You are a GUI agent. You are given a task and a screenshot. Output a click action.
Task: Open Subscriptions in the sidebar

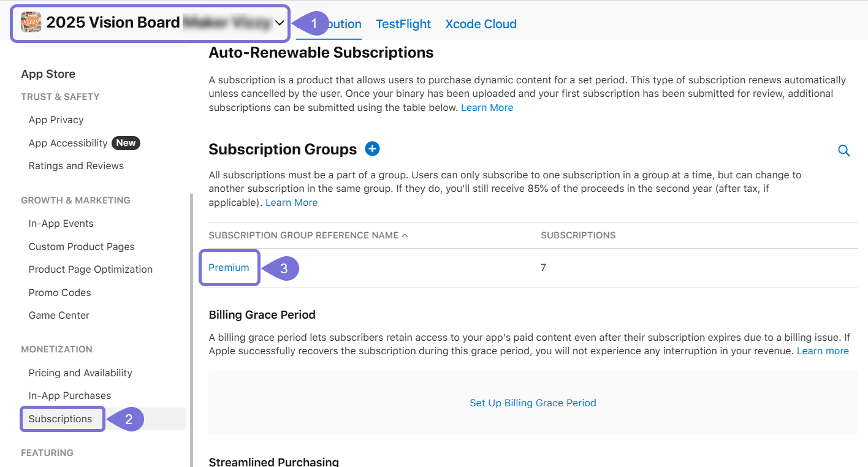click(62, 419)
